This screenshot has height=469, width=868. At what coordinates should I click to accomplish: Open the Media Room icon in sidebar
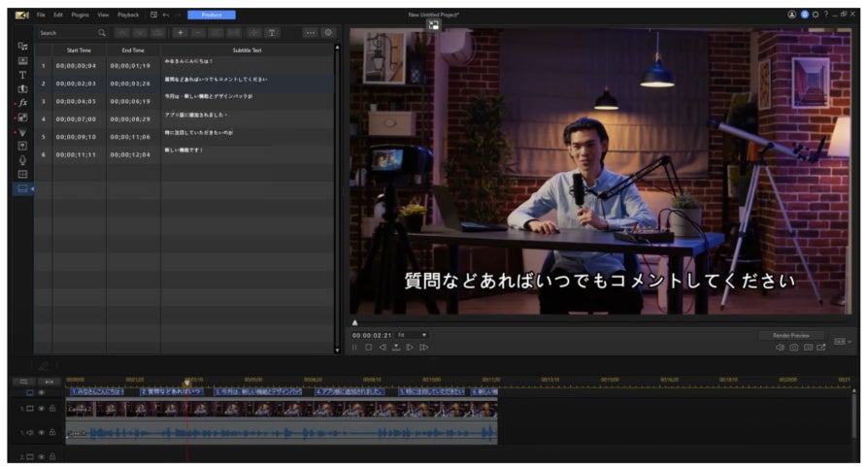pyautogui.click(x=22, y=46)
